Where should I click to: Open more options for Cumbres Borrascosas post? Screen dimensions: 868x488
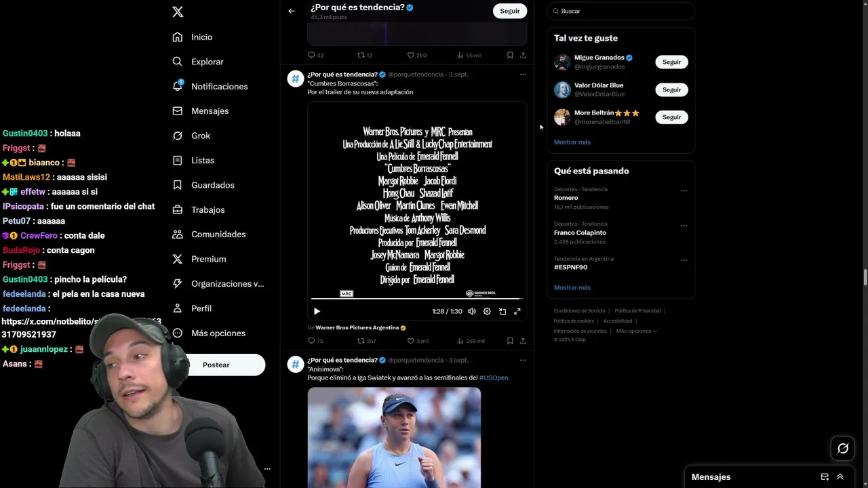523,75
